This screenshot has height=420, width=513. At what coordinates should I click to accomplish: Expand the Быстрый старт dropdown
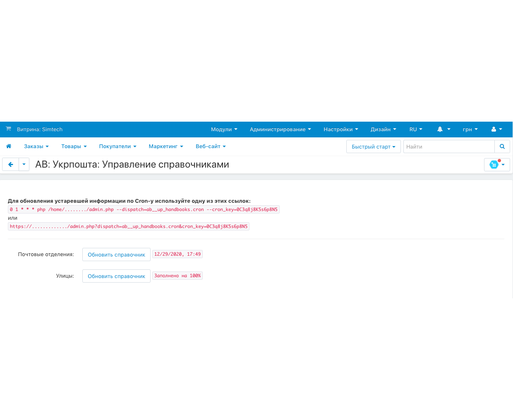coord(373,146)
